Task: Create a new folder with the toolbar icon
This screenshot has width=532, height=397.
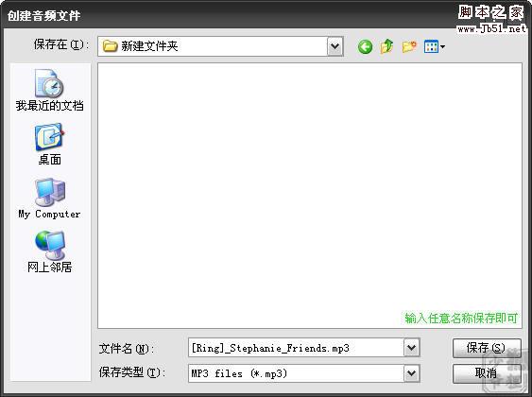Action: (x=409, y=46)
